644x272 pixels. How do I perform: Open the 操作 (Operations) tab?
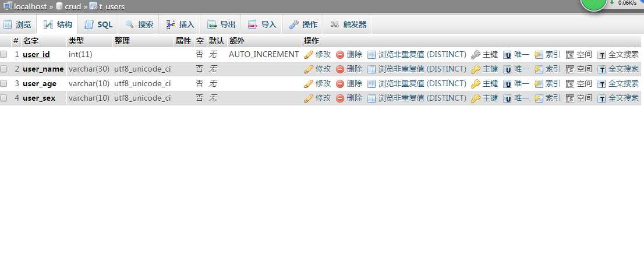click(303, 24)
